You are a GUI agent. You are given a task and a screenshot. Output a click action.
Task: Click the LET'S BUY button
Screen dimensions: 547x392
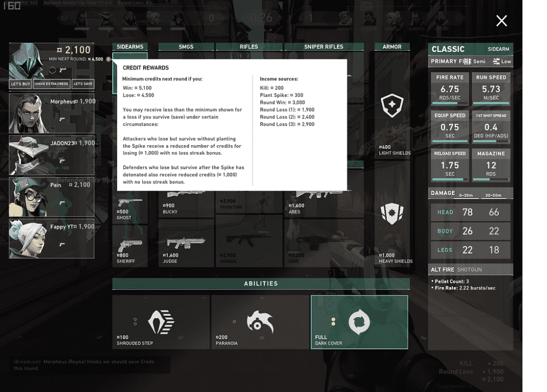[x=21, y=84]
